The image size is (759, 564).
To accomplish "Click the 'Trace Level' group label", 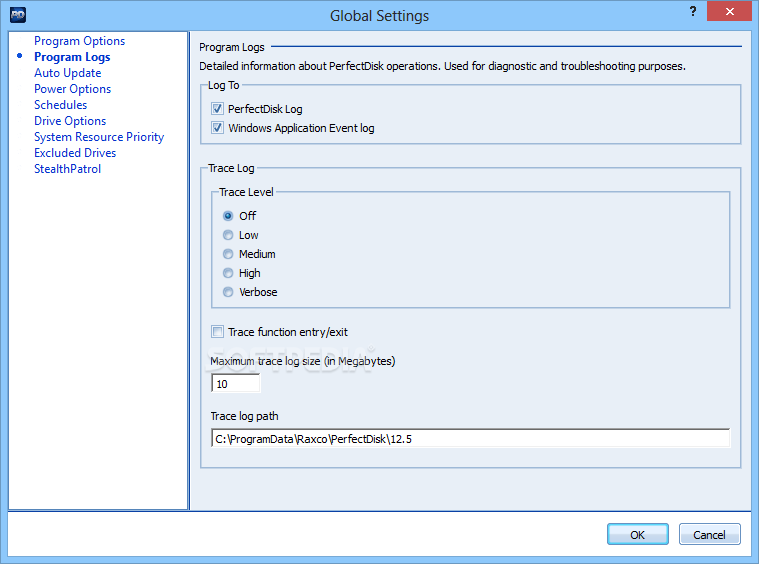I will click(x=246, y=192).
